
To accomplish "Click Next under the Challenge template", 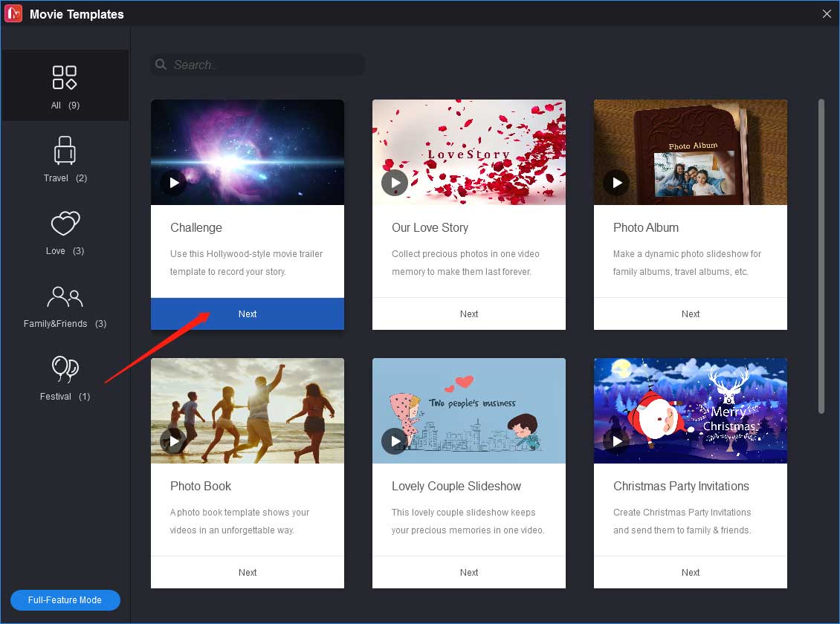I will 248,313.
